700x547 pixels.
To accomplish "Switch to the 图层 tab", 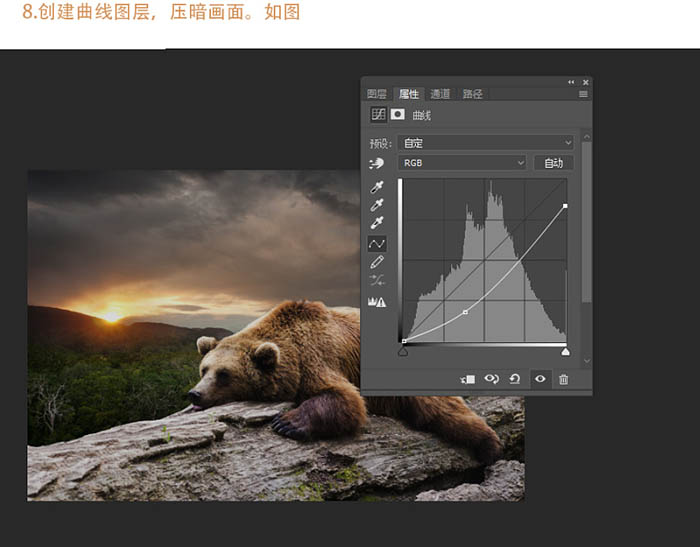I will coord(376,94).
